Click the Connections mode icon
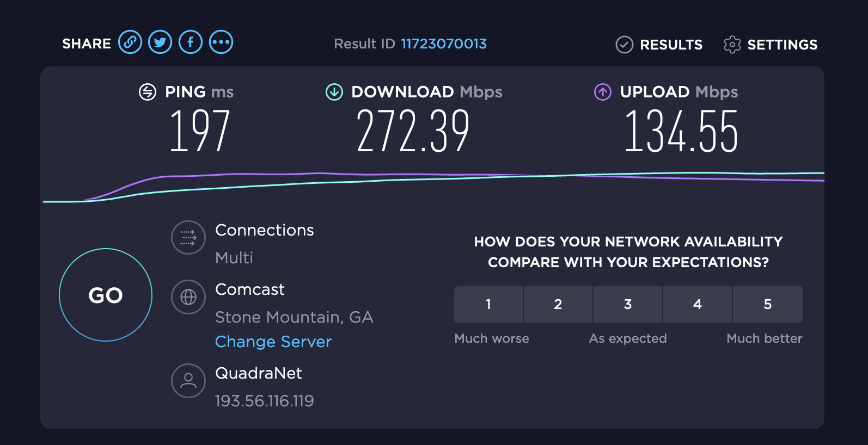The image size is (868, 445). pyautogui.click(x=188, y=238)
